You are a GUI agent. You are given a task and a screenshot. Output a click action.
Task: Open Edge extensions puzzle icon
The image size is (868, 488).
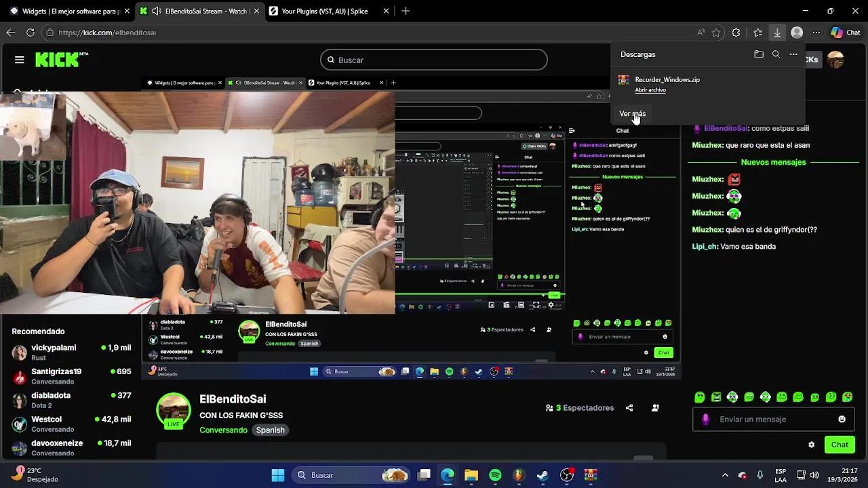click(736, 33)
